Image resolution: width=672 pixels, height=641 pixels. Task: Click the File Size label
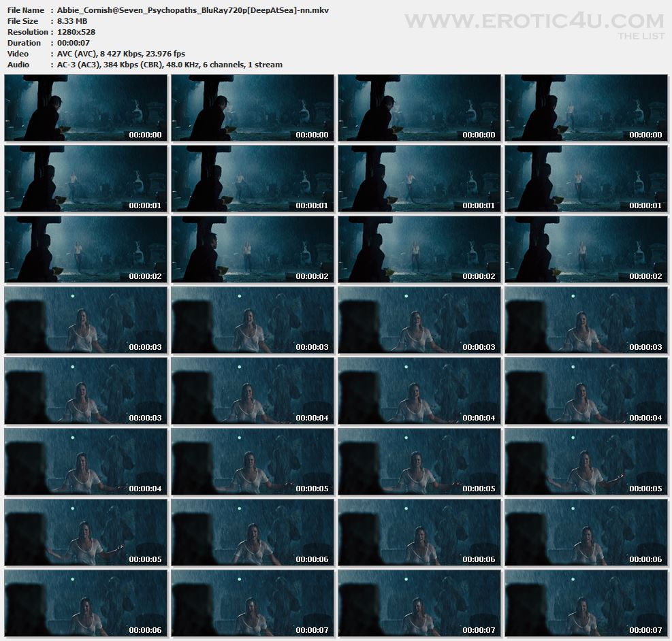pos(22,21)
